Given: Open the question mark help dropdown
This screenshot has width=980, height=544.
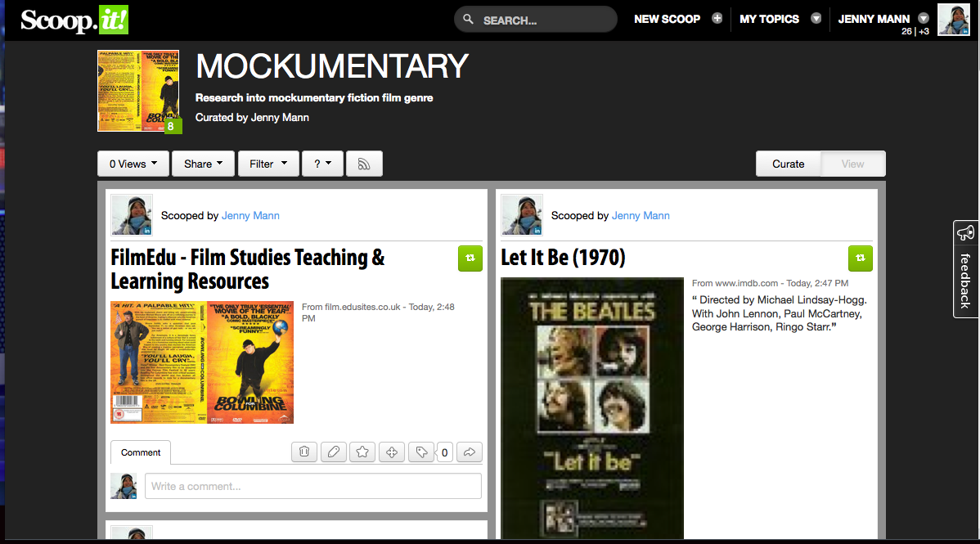Looking at the screenshot, I should [322, 164].
